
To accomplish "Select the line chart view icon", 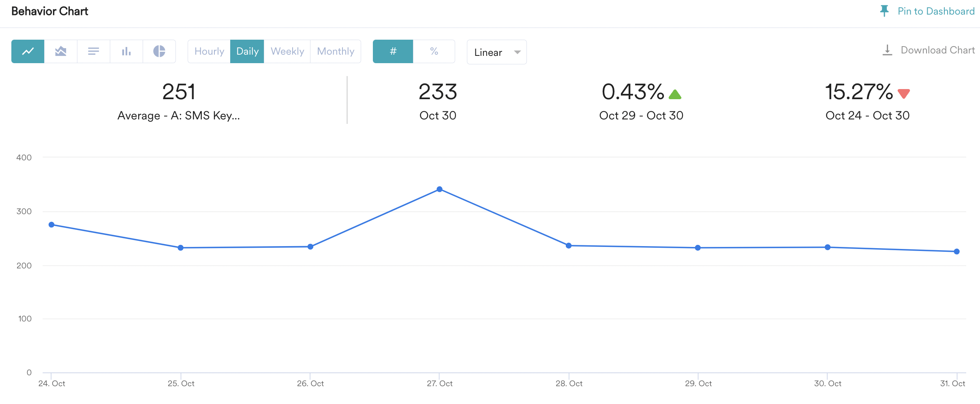I will coord(28,51).
